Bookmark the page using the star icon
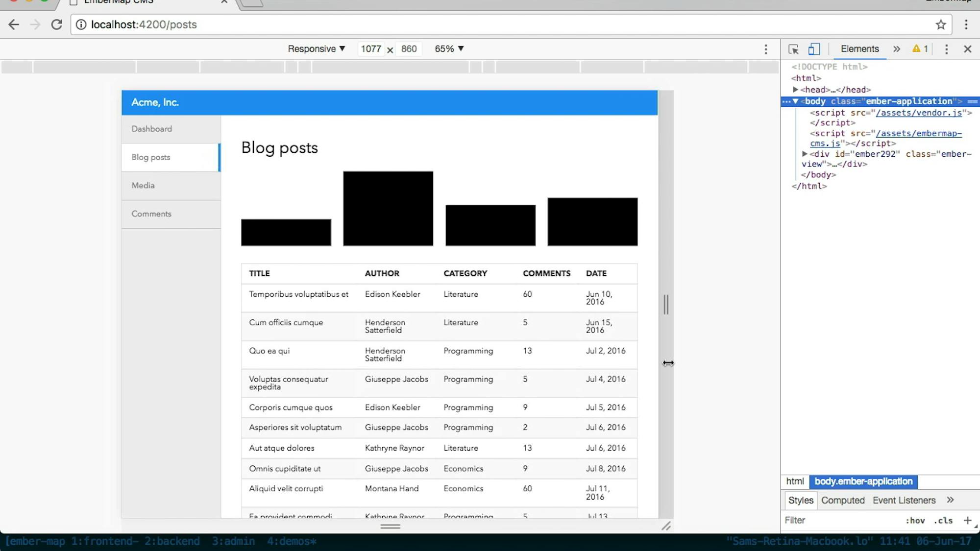The height and width of the screenshot is (551, 980). (x=940, y=24)
